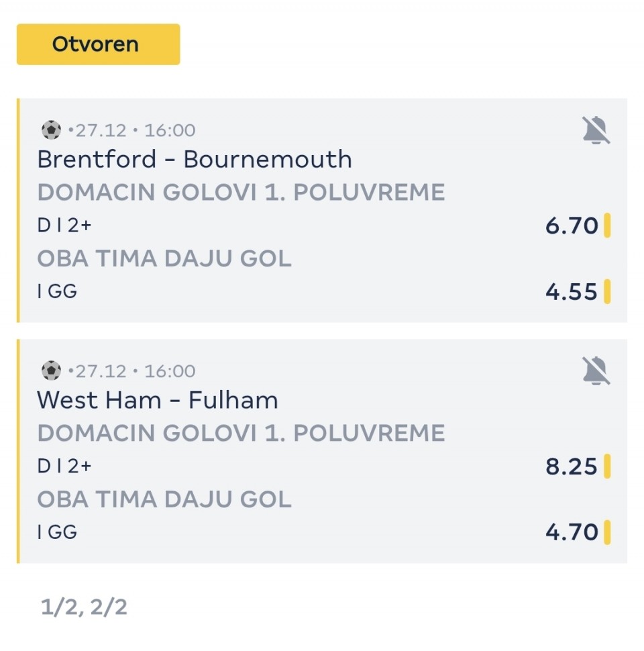The height and width of the screenshot is (651, 644).
Task: Click West Ham's OBA TIMA DAJU GOL heading
Action: point(164,499)
